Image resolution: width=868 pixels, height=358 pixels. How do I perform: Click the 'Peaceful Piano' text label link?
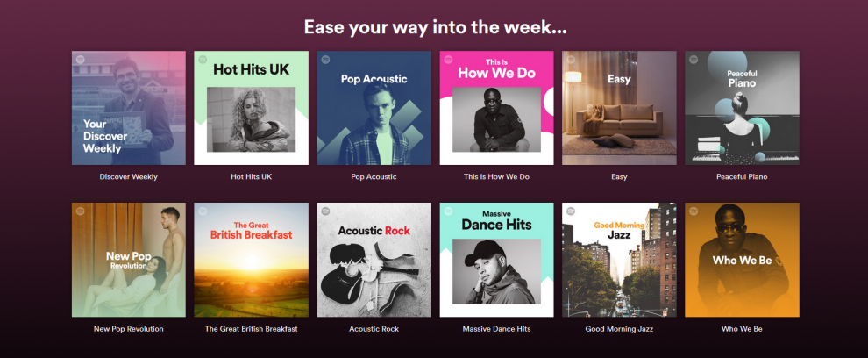742,177
